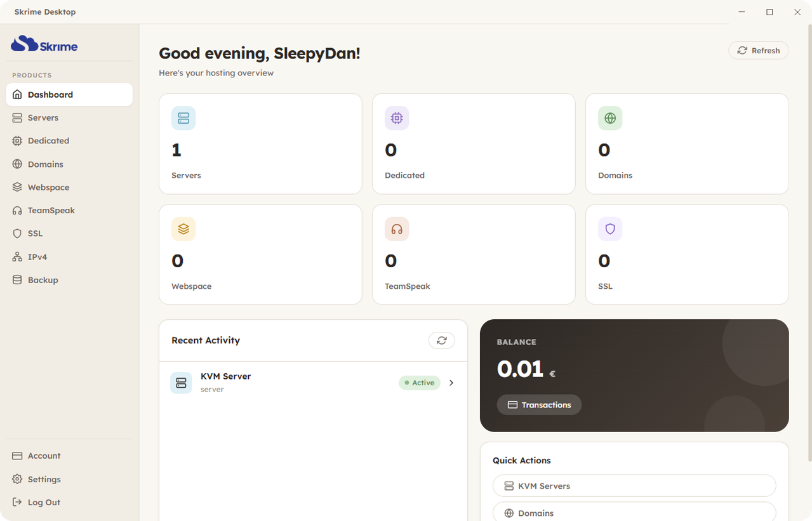This screenshot has height=521, width=812.
Task: Expand the KVM Server activity chevron
Action: (451, 383)
